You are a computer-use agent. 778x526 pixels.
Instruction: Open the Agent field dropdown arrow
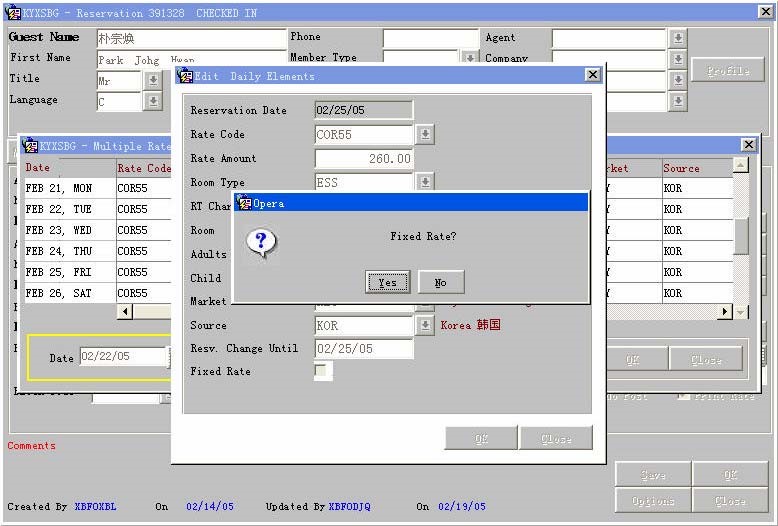point(678,38)
